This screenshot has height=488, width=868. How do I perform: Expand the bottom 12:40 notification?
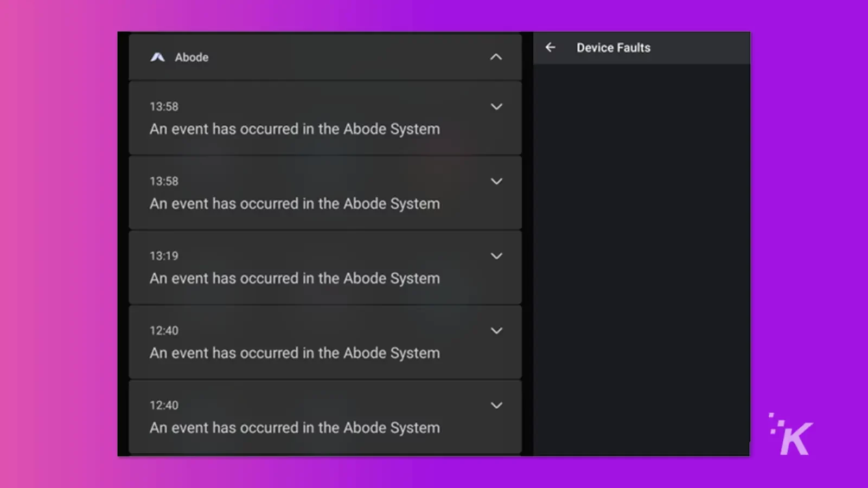(x=496, y=405)
